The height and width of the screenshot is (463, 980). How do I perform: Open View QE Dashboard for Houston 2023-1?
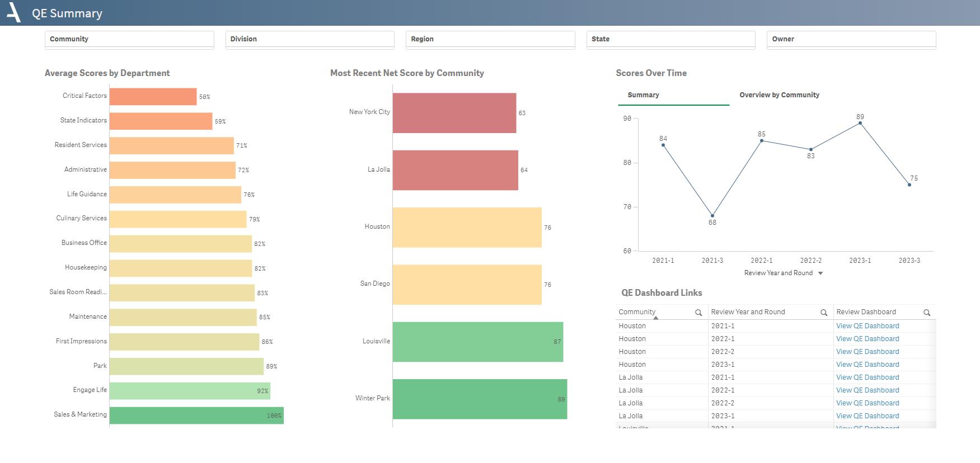868,365
